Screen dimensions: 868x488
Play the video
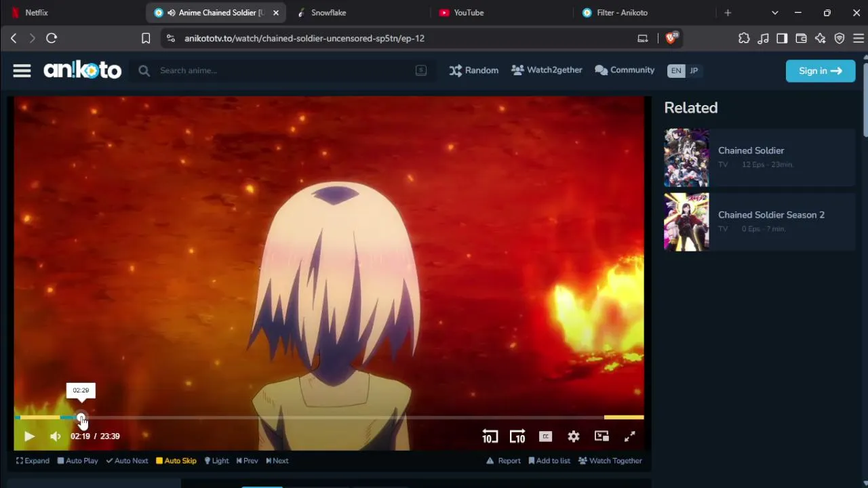coord(29,436)
